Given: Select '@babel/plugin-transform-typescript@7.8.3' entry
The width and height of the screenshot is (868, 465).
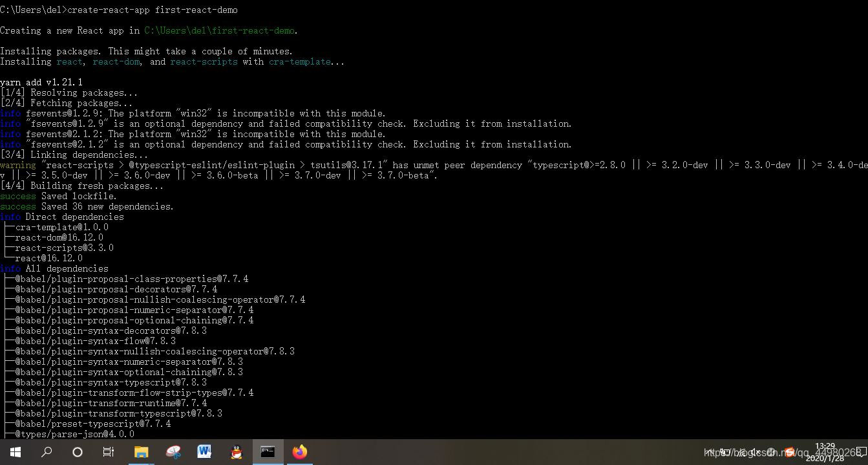Looking at the screenshot, I should tap(119, 413).
